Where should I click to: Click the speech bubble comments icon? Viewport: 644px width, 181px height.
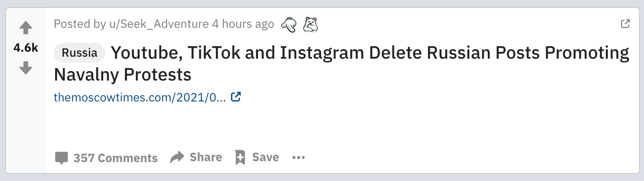pyautogui.click(x=62, y=158)
